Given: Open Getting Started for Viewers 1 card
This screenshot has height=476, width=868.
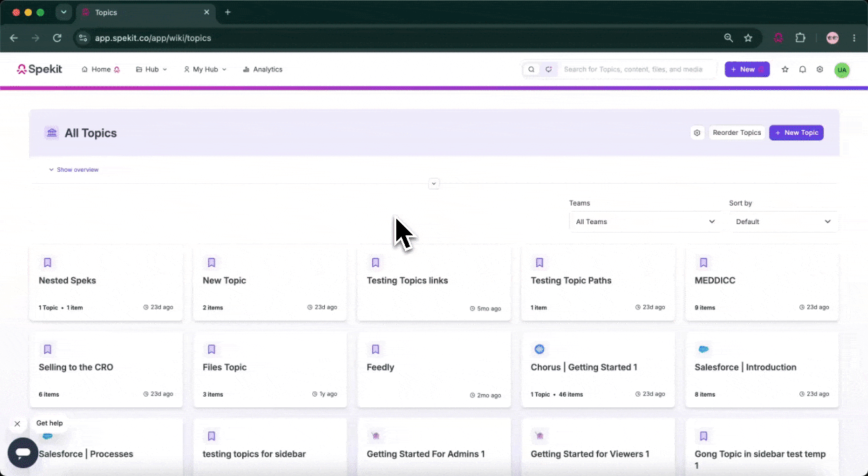Looking at the screenshot, I should click(x=598, y=447).
